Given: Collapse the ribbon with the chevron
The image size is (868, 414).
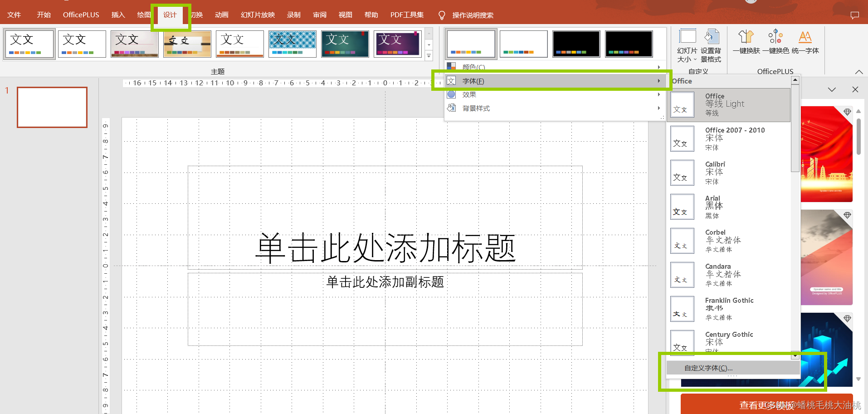Looking at the screenshot, I should tap(859, 71).
